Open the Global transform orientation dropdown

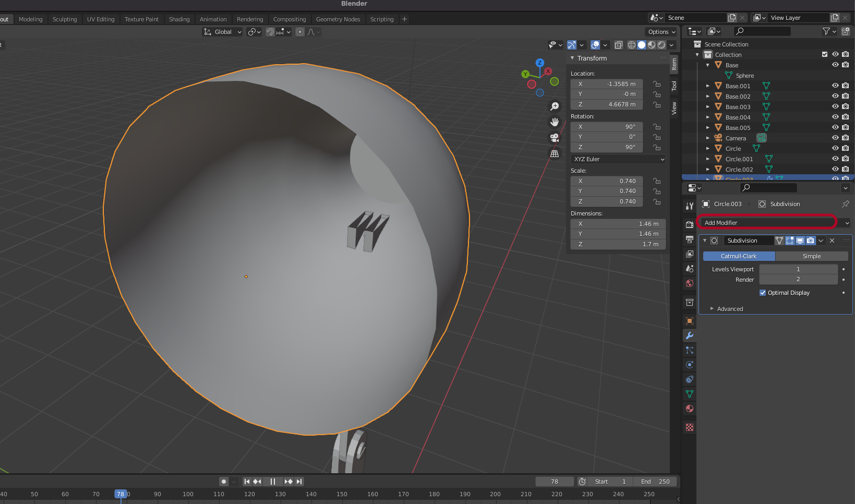[223, 32]
